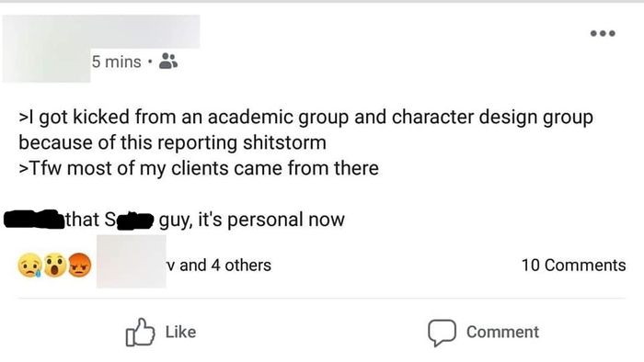Click the speech bubble Comment icon
The height and width of the screenshot is (362, 644).
442,333
